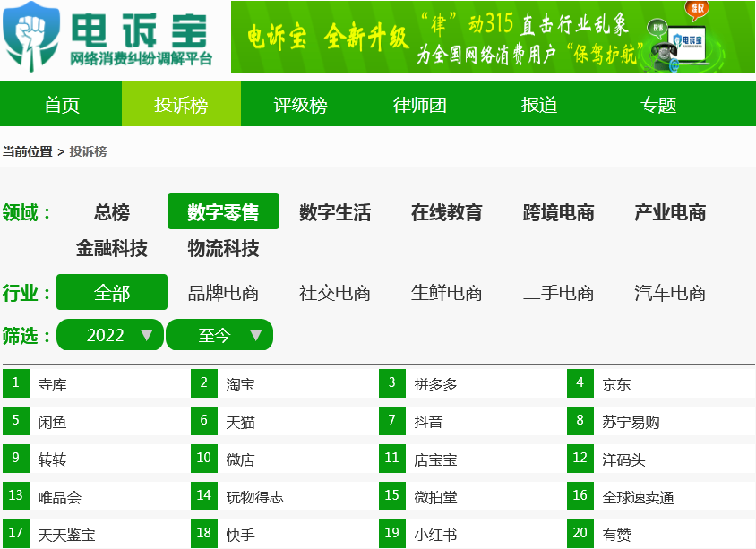
Task: Select 产业电商 domain filter
Action: coord(670,212)
